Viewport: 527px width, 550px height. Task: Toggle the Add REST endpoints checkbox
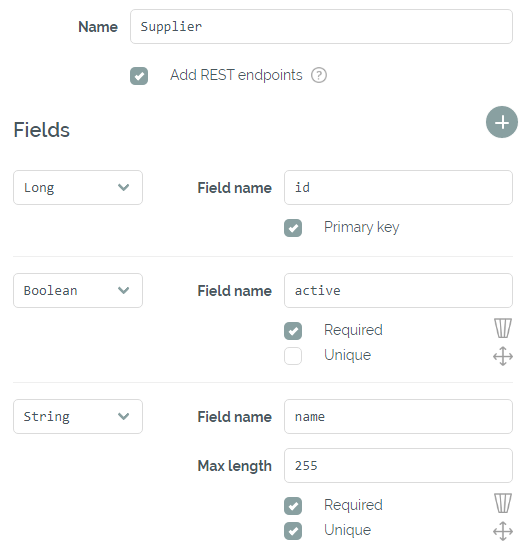[139, 76]
